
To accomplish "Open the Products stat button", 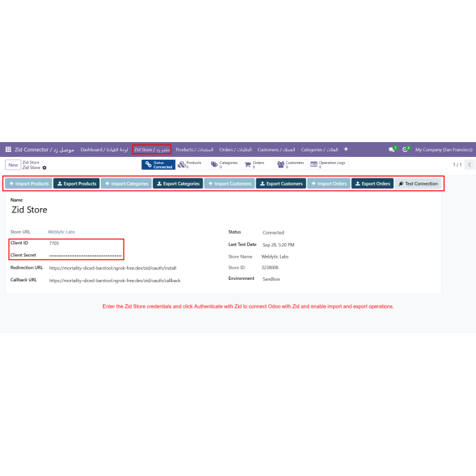I will tap(191, 165).
